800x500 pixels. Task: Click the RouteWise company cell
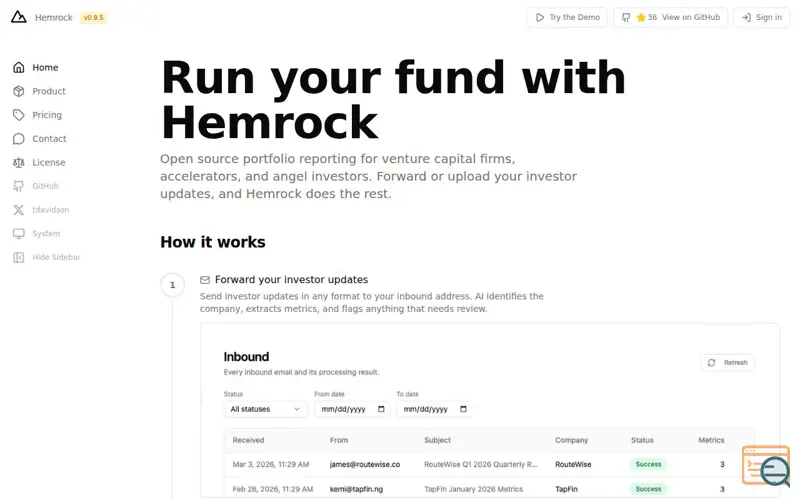573,464
